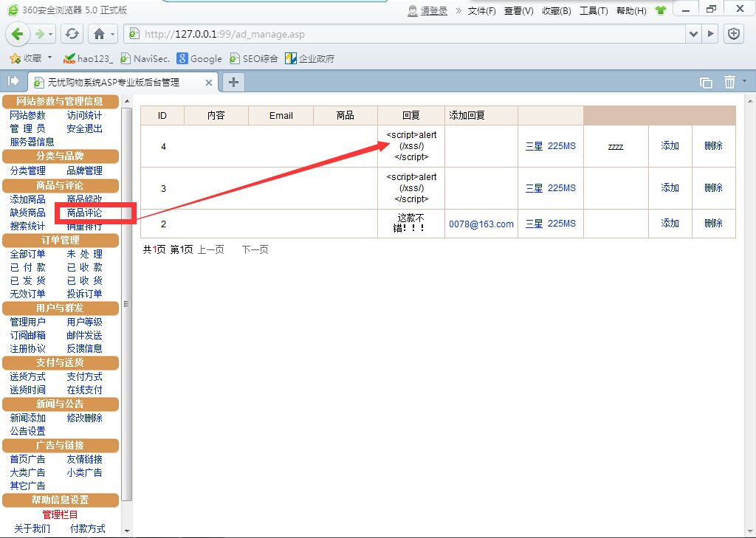Open 商品评论 link
This screenshot has width=756, height=538.
click(84, 213)
